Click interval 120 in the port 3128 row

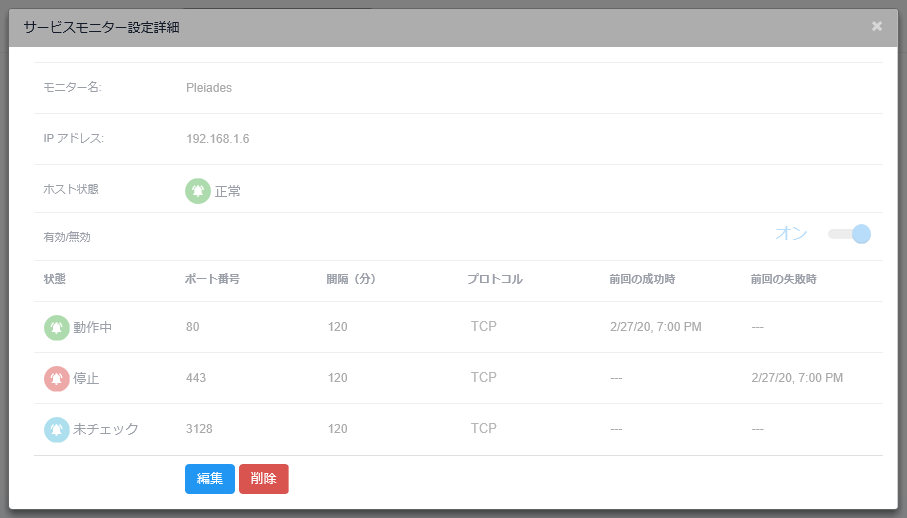coord(337,428)
